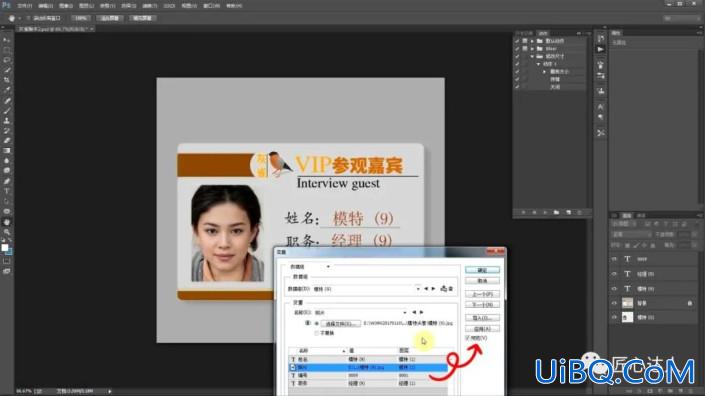Open collapsed History panel icon
The height and width of the screenshot is (396, 705).
[601, 39]
